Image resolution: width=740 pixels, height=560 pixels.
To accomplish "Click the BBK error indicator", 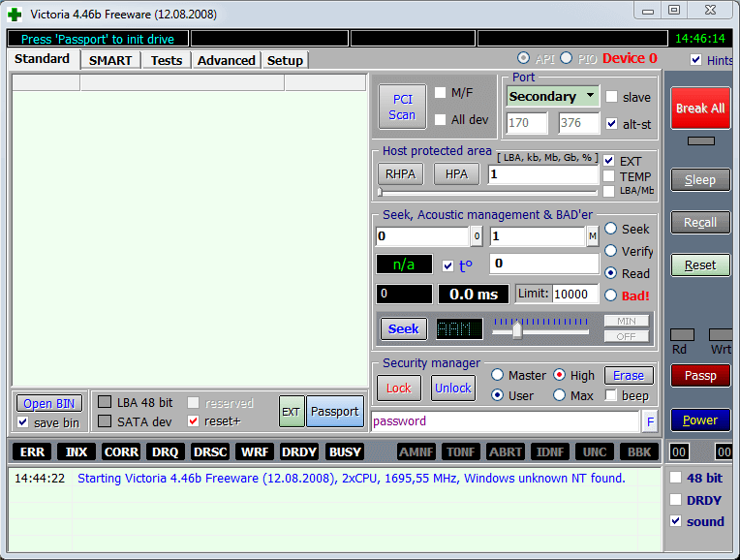I will (x=639, y=451).
